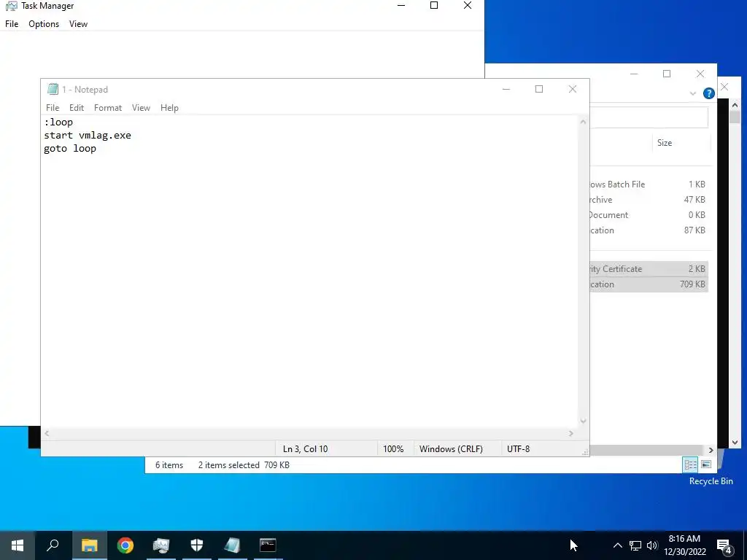Sort Explorer files by Size column

pyautogui.click(x=681, y=143)
